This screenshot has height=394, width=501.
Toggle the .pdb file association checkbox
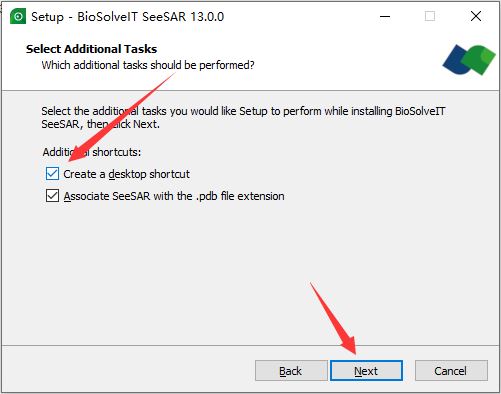[x=52, y=196]
